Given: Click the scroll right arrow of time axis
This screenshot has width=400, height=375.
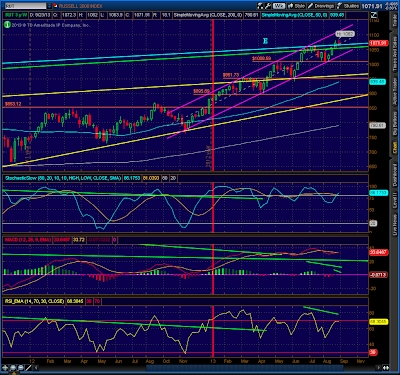Looking at the screenshot, I should [378, 368].
